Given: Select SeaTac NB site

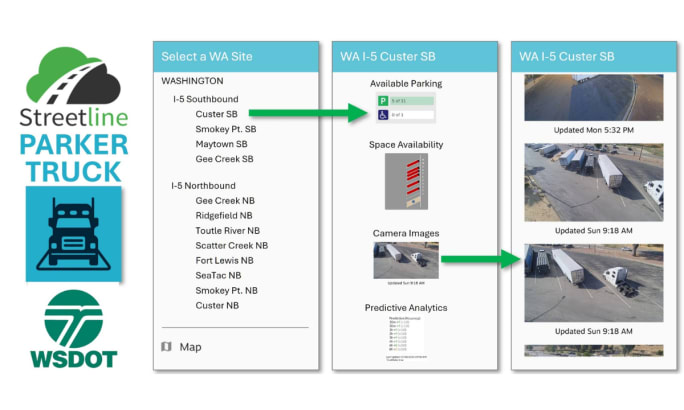Looking at the screenshot, I should (x=218, y=275).
